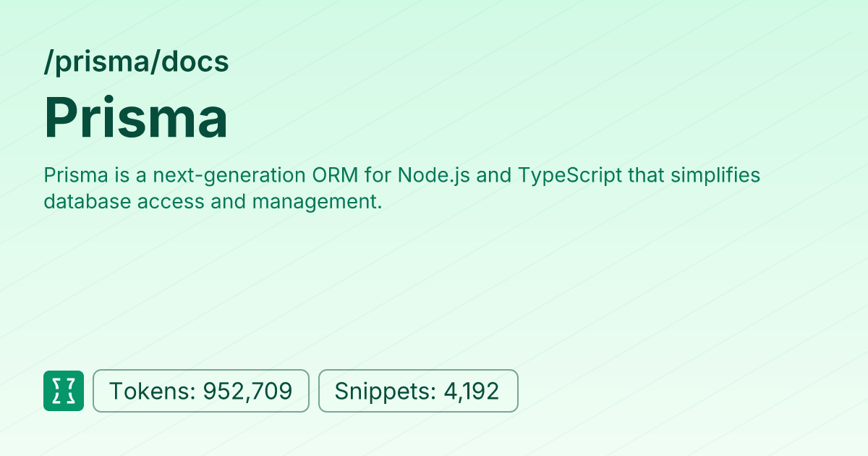Select the large Prisma heading
This screenshot has width=868, height=456.
click(136, 118)
